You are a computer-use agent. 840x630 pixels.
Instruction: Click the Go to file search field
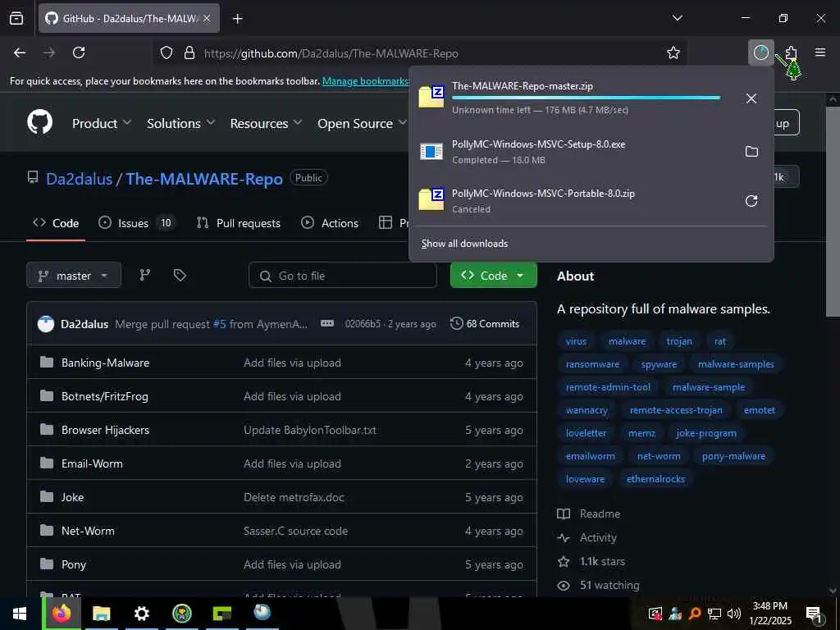tap(343, 276)
